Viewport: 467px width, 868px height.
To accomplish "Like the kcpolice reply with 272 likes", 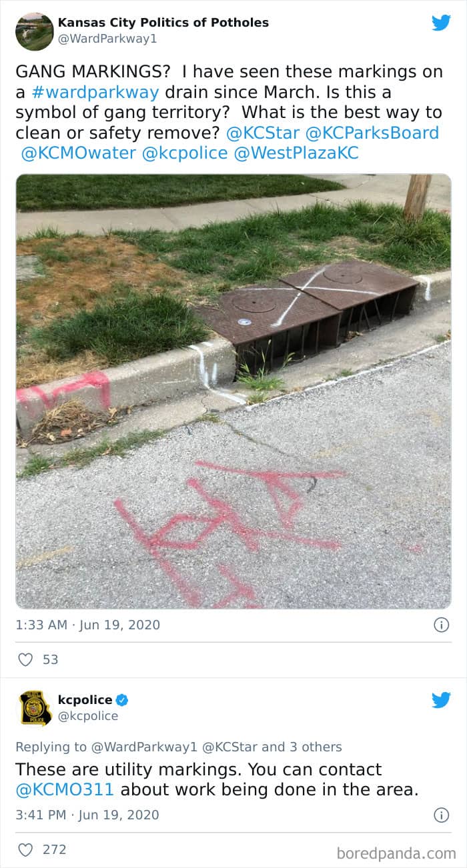I will 25,849.
